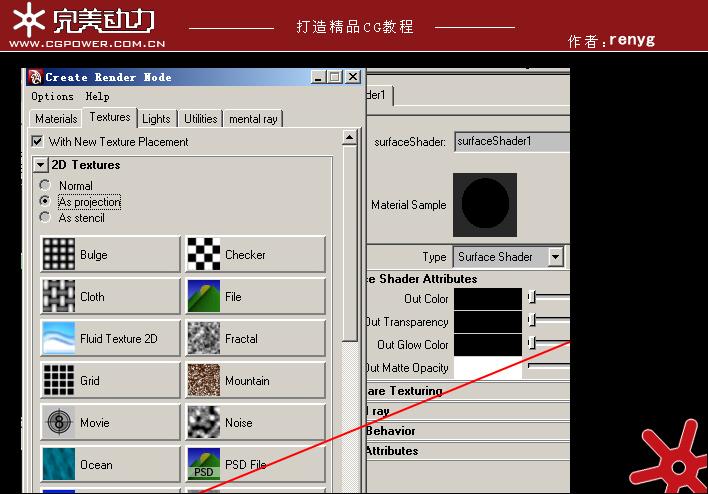Click the Out Color slider handle

[x=532, y=297]
